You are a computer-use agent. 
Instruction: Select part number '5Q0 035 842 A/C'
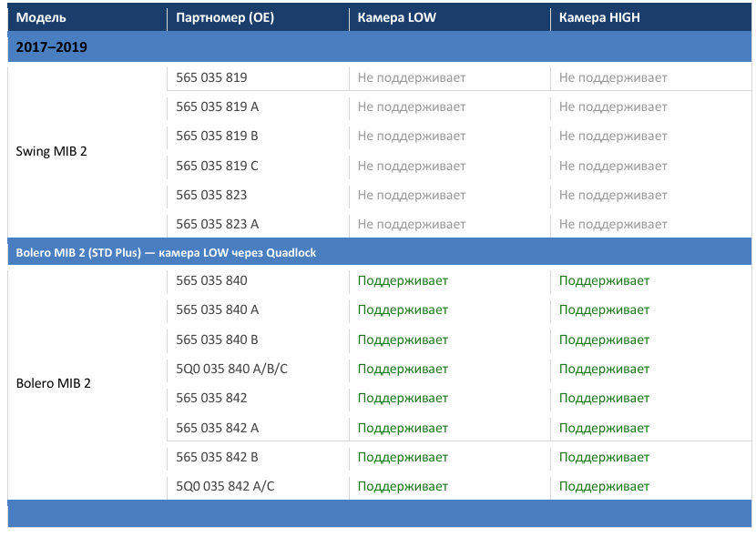225,486
